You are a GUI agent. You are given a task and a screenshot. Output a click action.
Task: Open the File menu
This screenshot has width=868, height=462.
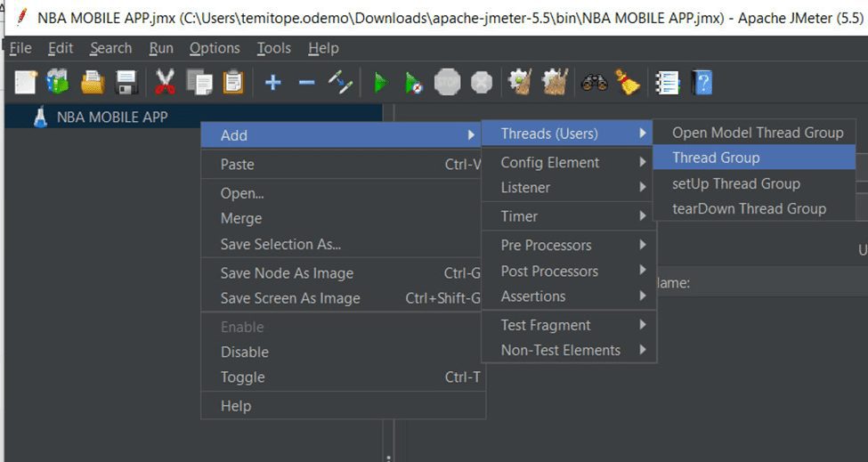point(20,49)
